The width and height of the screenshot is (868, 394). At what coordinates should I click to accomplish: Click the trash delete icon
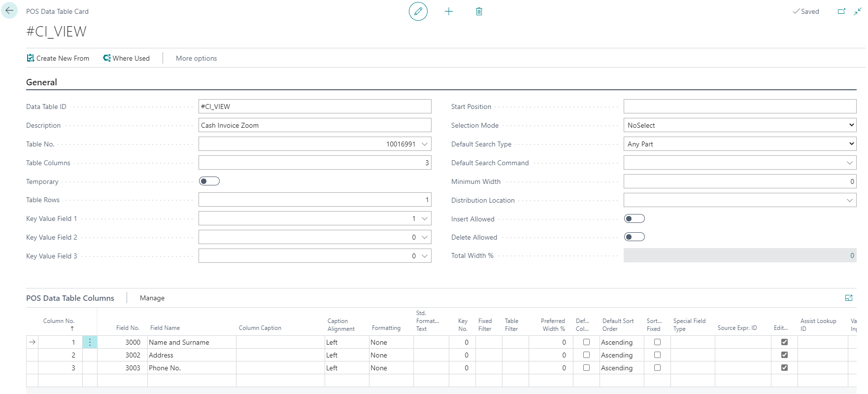(479, 11)
